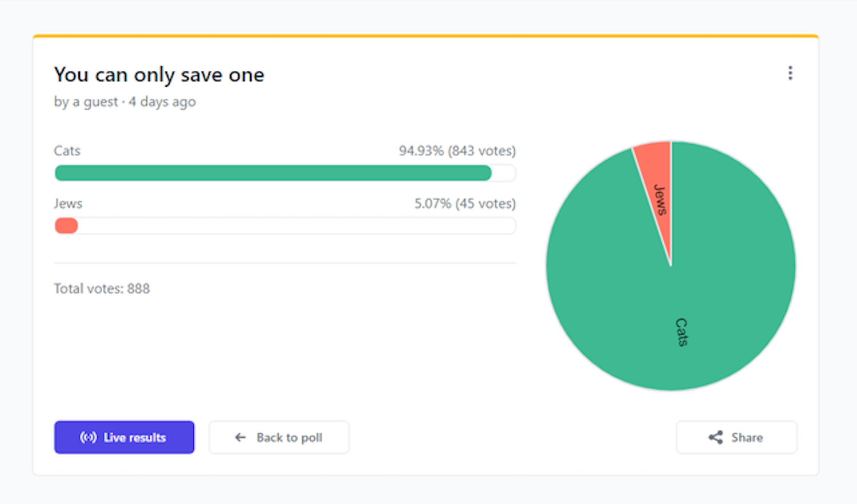Click the empty track of the Jews bar
The width and height of the screenshot is (857, 504).
pos(297,226)
